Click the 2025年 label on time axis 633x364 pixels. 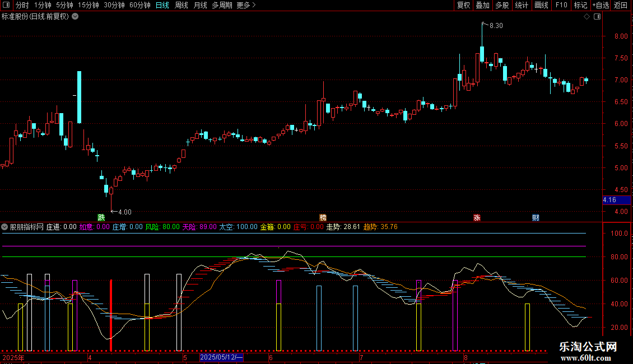tap(13, 357)
